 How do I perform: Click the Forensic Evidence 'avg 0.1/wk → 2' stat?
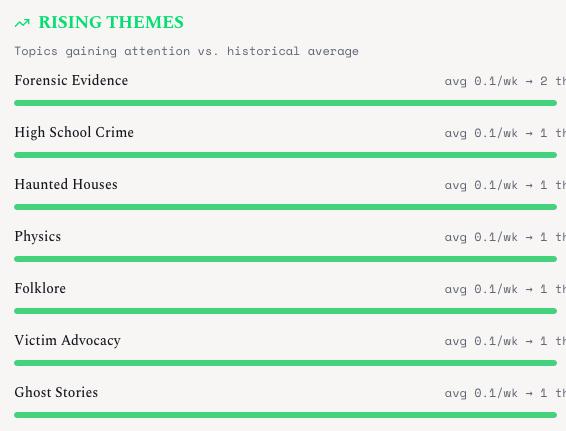(505, 81)
